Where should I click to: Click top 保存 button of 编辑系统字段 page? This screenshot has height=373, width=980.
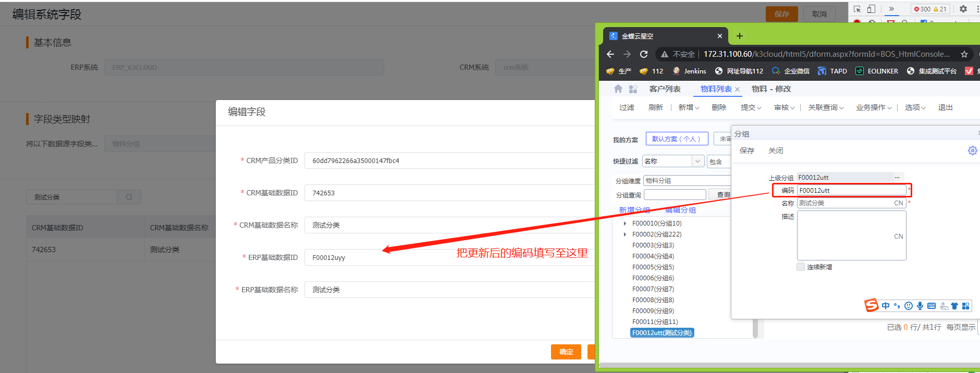click(781, 14)
